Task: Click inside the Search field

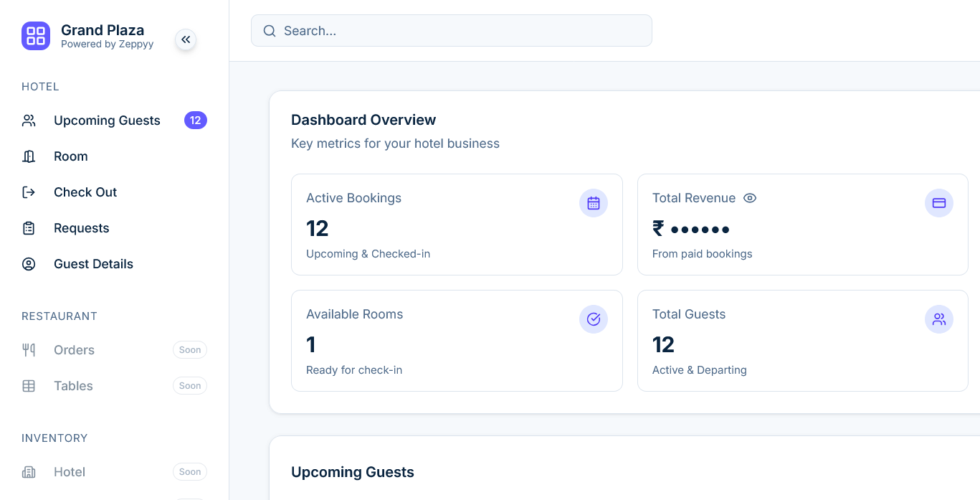Action: coord(452,31)
